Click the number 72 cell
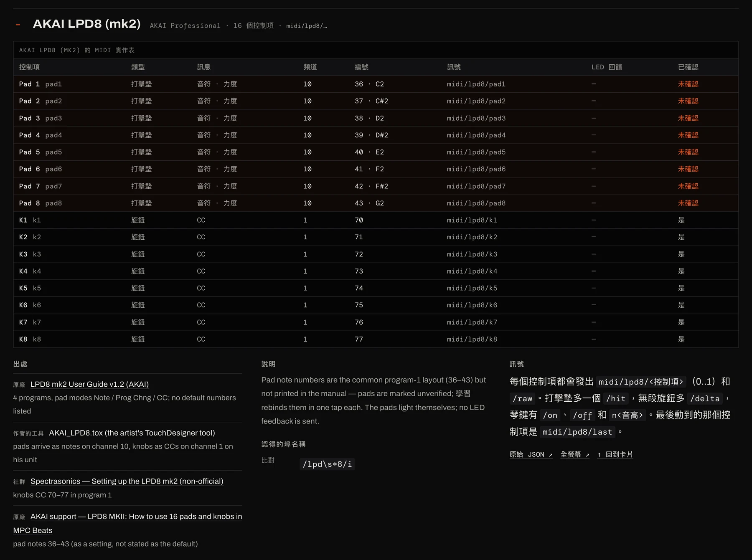This screenshot has height=560, width=752. pos(359,254)
